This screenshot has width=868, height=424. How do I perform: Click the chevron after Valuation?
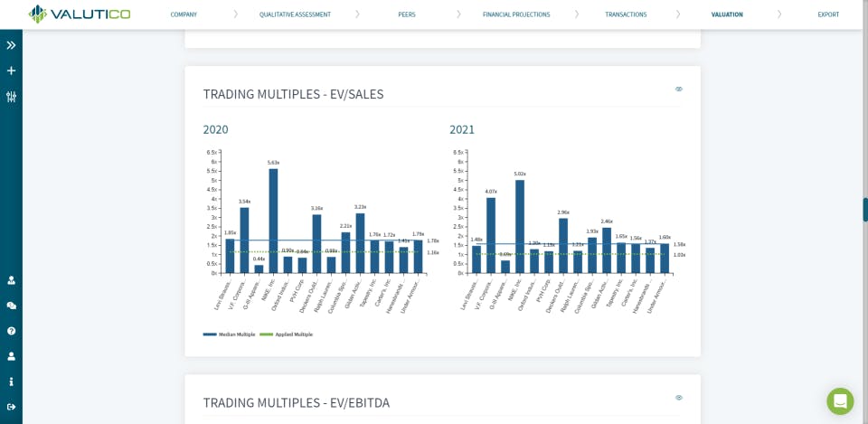779,14
